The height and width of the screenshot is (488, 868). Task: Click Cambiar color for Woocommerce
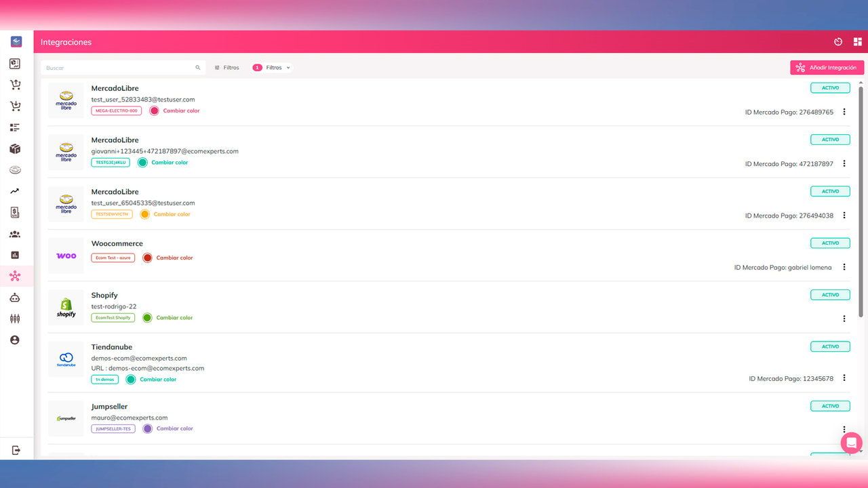[x=174, y=258]
